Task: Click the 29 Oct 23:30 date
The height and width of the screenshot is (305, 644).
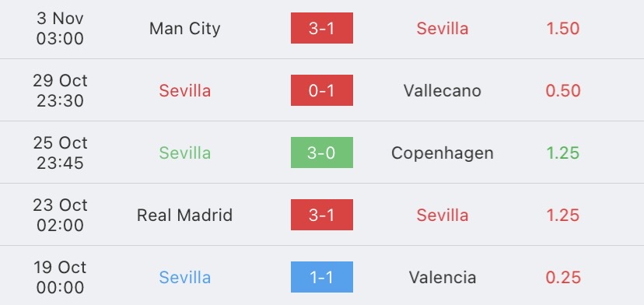Action: coord(60,90)
